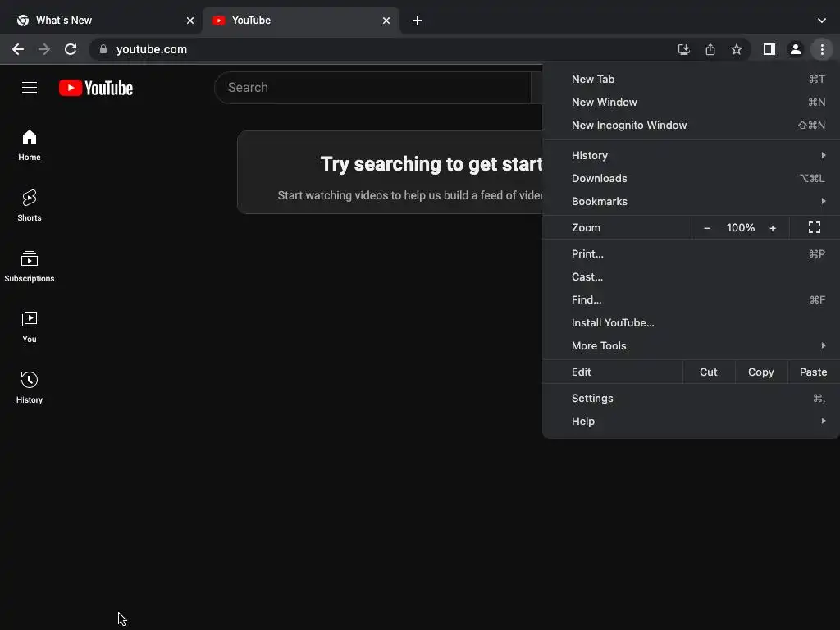This screenshot has width=840, height=630.
Task: Click Cut in the Edit row
Action: (708, 372)
